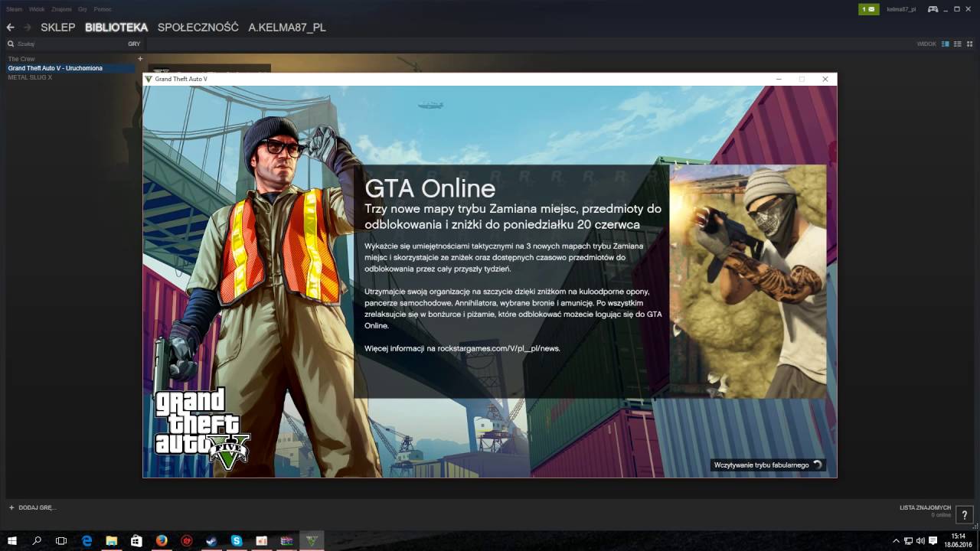The width and height of the screenshot is (980, 551).
Task: Open the Pomoc menu
Action: tap(103, 9)
